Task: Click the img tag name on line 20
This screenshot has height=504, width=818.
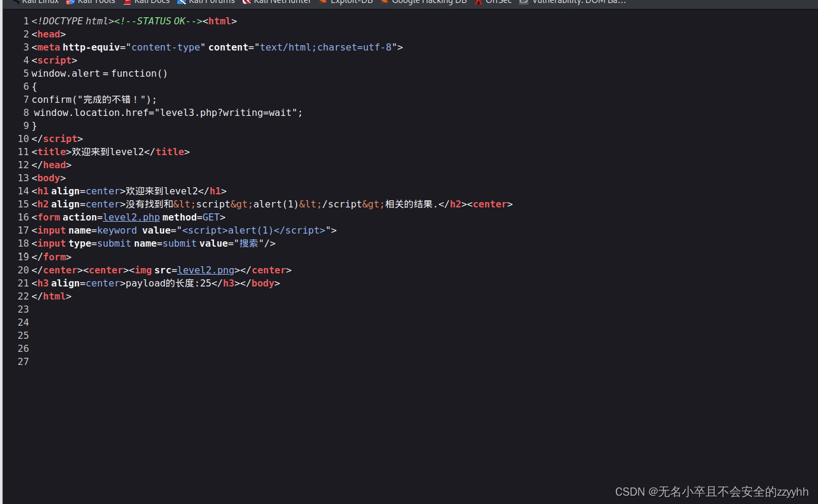Action: [x=143, y=270]
